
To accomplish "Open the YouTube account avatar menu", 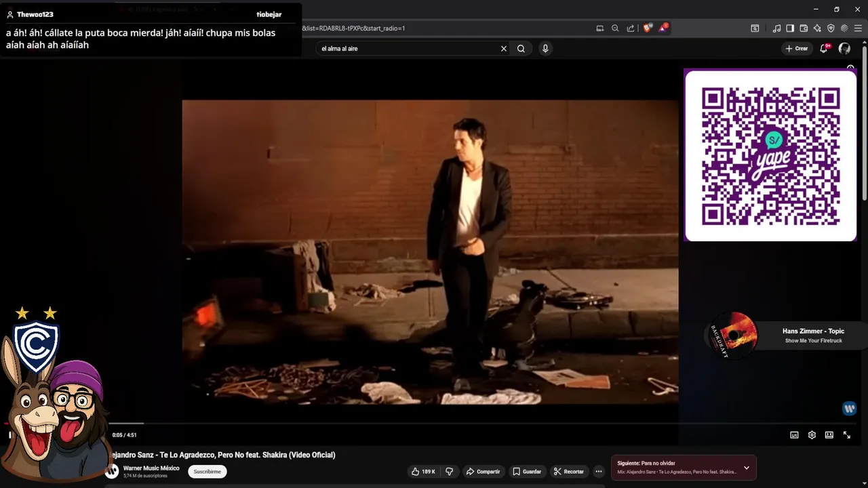I will tap(844, 49).
